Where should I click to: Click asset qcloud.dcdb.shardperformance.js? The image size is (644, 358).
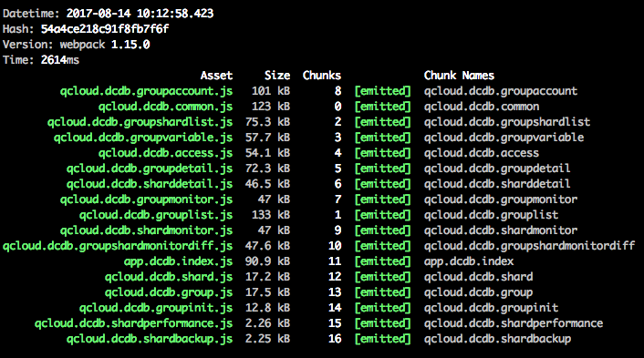[x=134, y=323]
